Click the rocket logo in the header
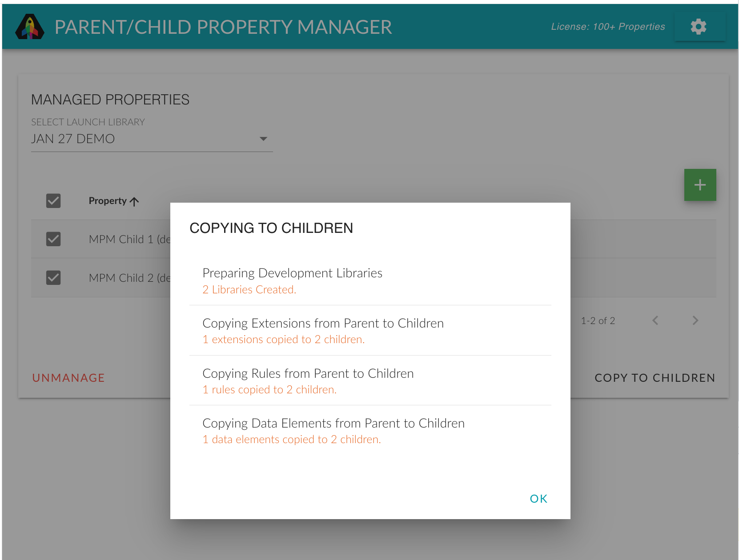Viewport: 739px width, 560px height. pyautogui.click(x=30, y=27)
